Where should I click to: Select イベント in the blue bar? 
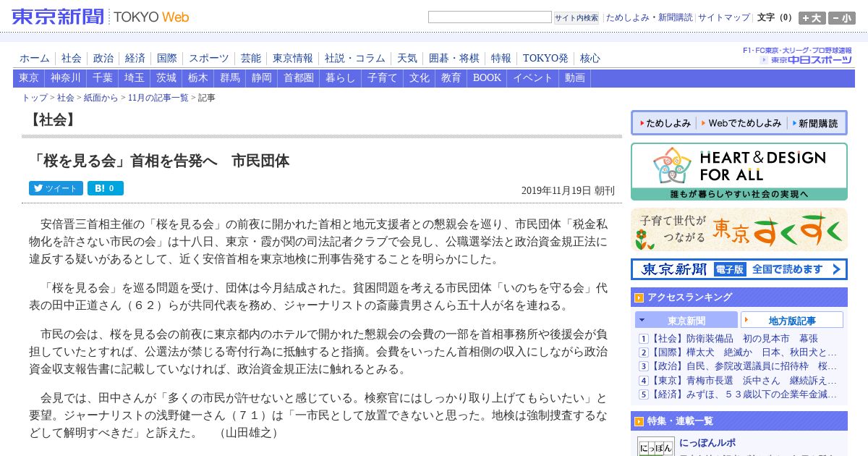tap(533, 78)
